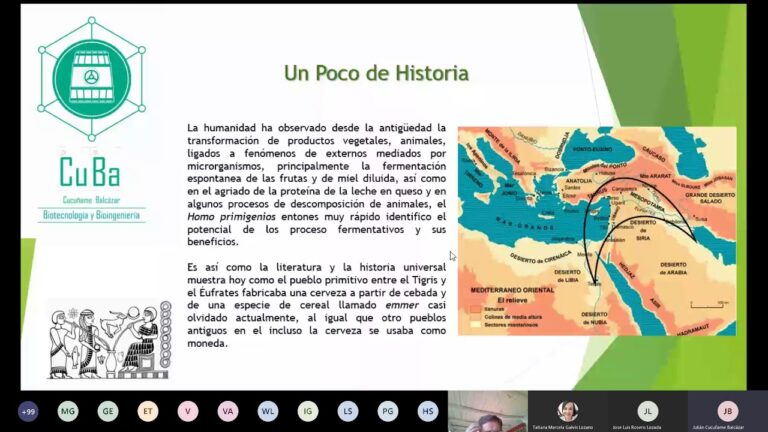Click the HS participant avatar
Screen dimensions: 768x432
click(428, 411)
